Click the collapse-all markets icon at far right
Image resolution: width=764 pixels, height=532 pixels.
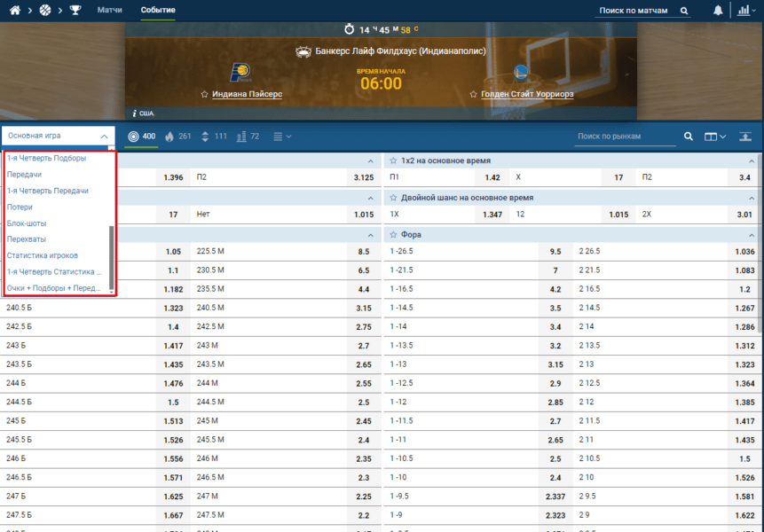tap(744, 137)
